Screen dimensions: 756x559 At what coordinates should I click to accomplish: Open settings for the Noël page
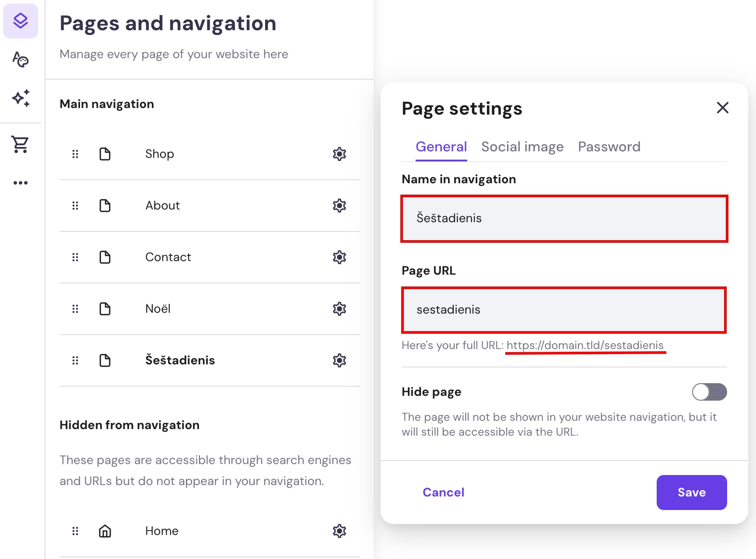pyautogui.click(x=339, y=308)
